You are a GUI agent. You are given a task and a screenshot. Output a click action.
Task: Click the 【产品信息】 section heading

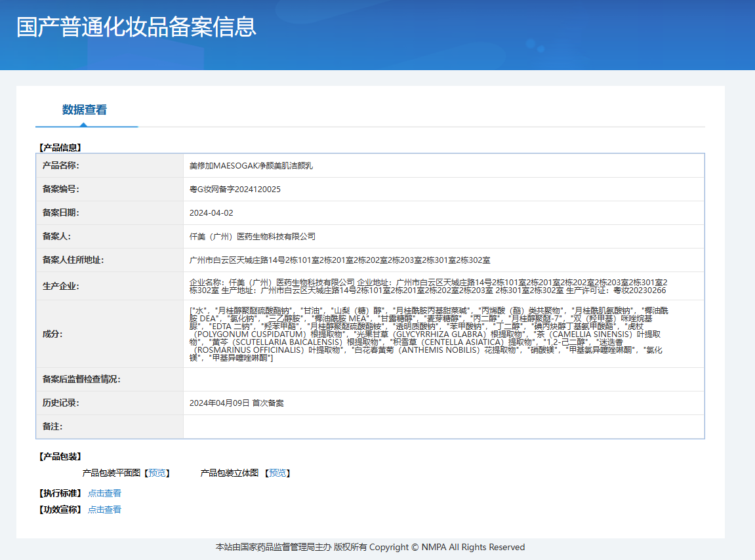60,148
